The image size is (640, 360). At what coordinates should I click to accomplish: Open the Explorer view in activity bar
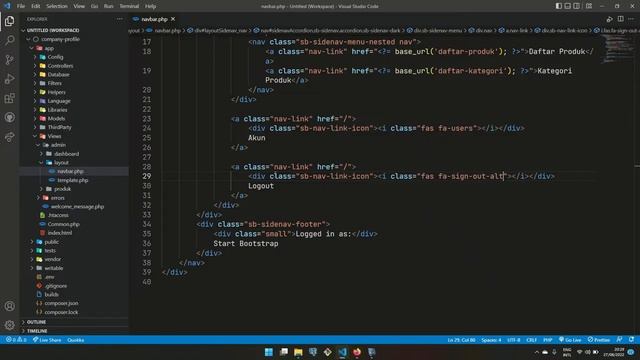(x=9, y=21)
